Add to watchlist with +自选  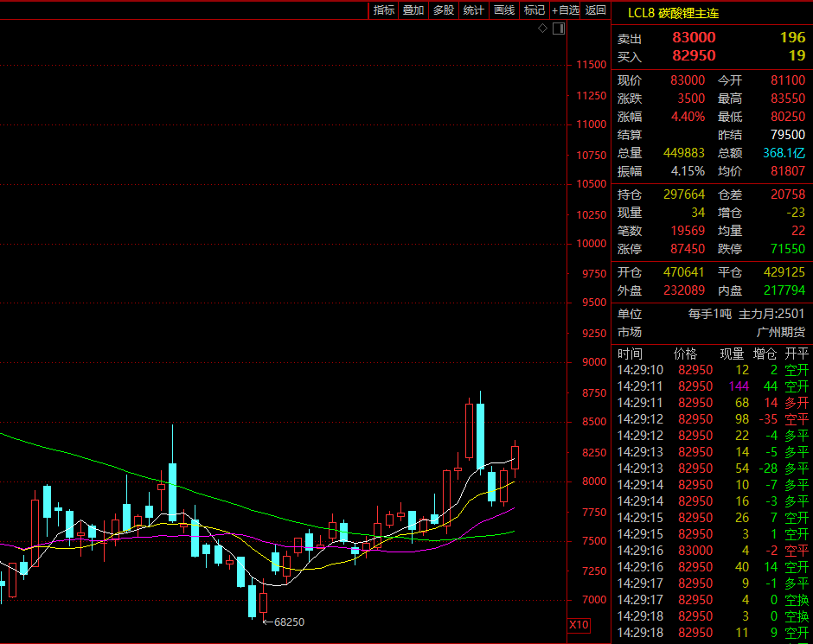coord(565,10)
